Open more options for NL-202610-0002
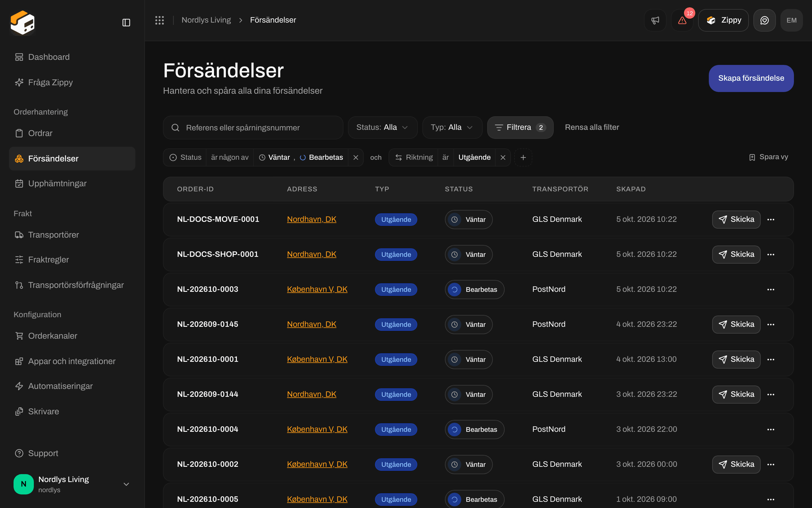Screen dimensions: 812x508 point(771,464)
